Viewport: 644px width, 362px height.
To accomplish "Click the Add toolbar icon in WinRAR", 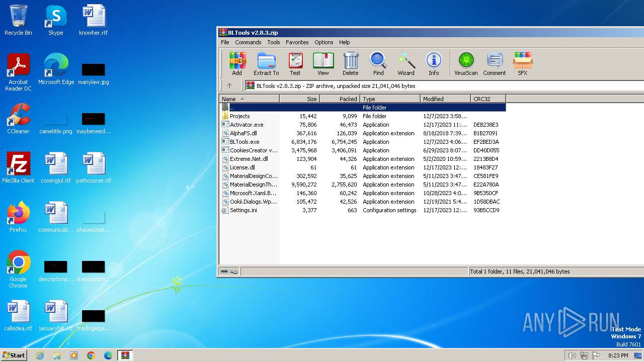I will point(237,64).
